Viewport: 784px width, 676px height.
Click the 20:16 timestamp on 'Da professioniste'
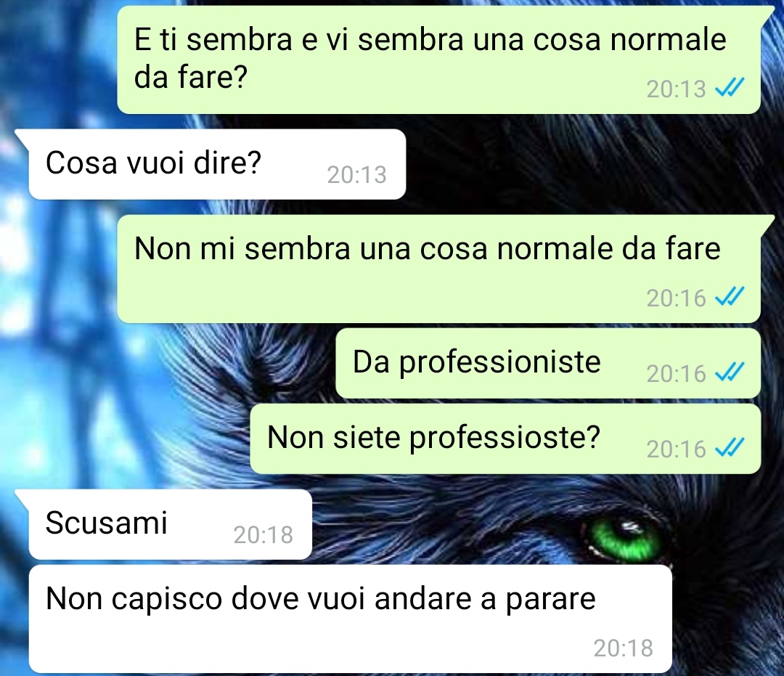pos(676,373)
